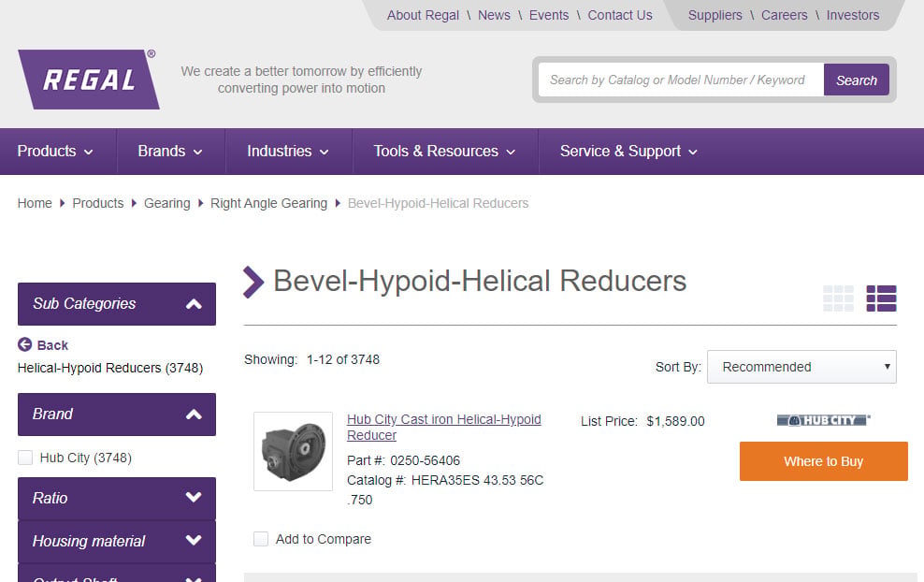The image size is (924, 582).
Task: Tick the Hub City brand checkbox
Action: [x=25, y=458]
